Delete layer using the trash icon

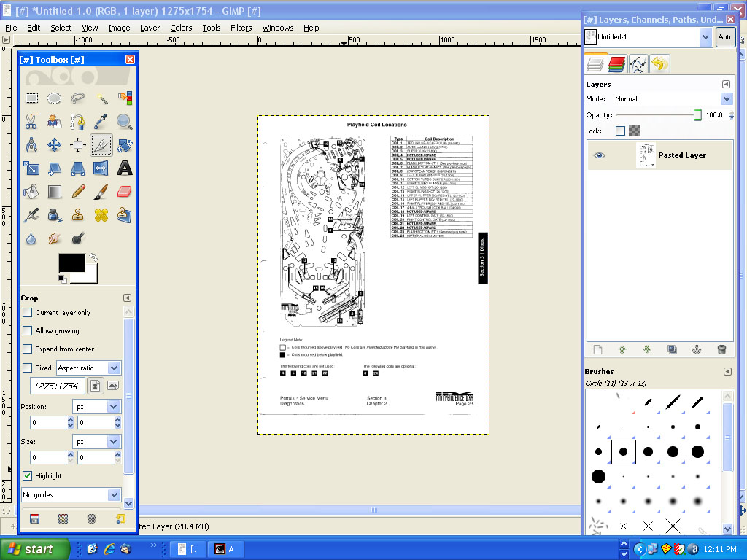click(x=721, y=350)
